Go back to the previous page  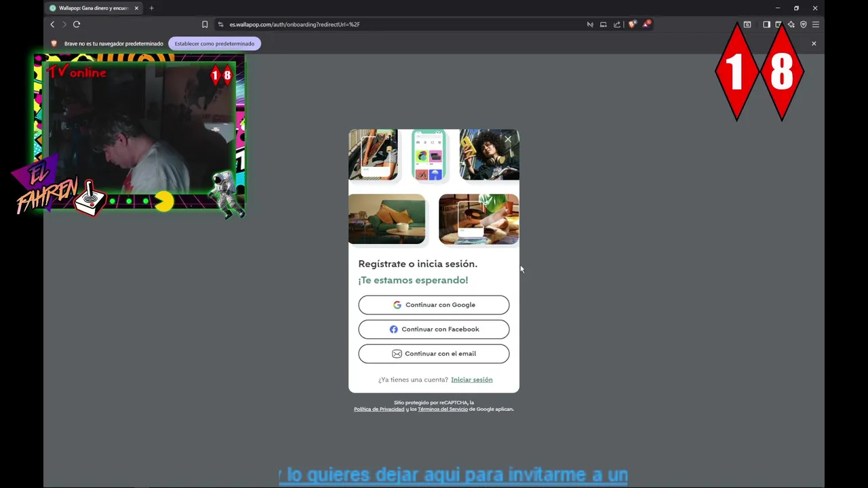pyautogui.click(x=52, y=24)
